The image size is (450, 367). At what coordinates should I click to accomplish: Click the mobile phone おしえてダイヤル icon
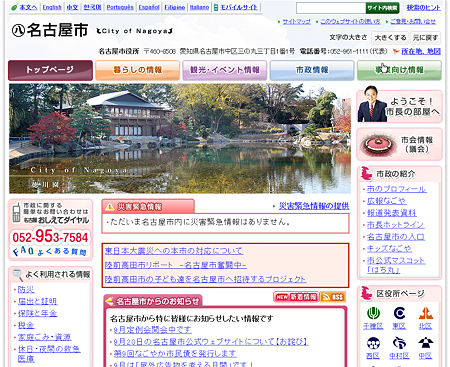pos(16,213)
